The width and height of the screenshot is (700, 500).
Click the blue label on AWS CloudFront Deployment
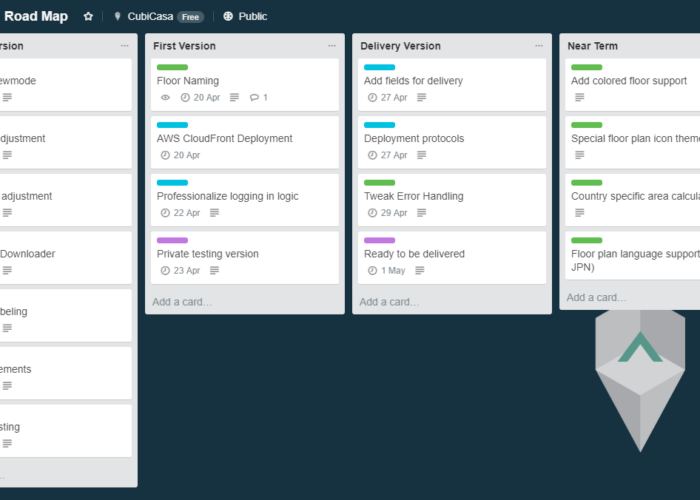coord(172,125)
